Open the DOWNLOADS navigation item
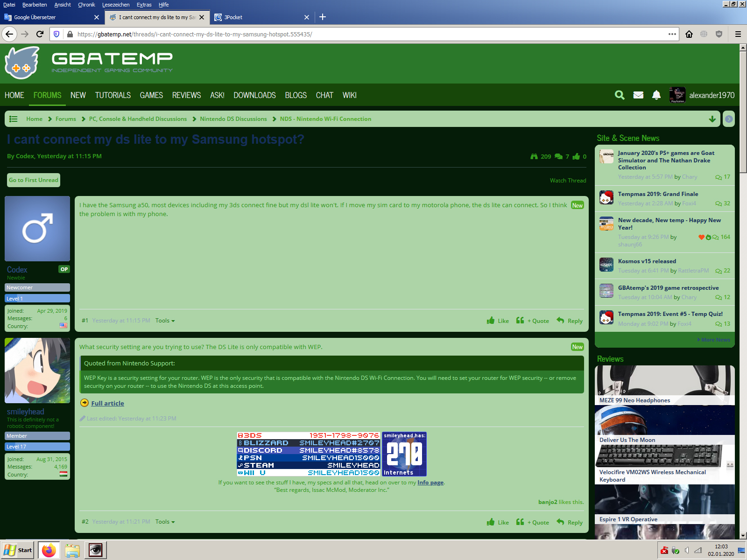 [x=255, y=95]
